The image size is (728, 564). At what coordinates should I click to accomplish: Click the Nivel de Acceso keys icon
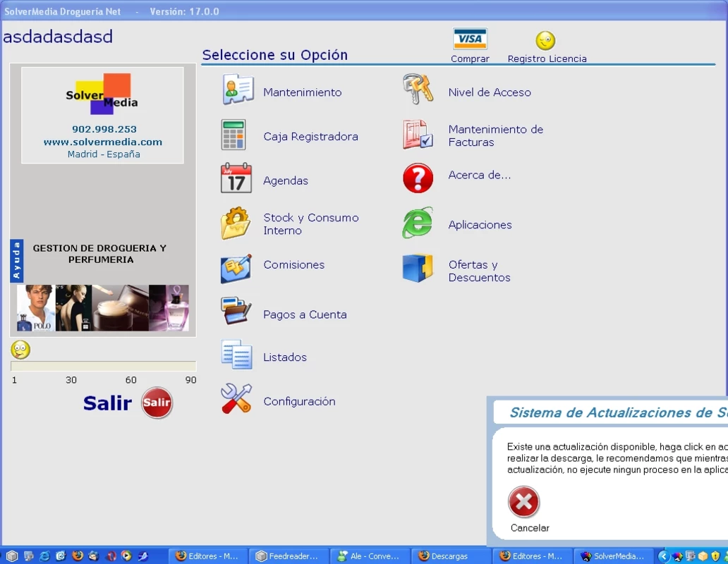tap(418, 89)
